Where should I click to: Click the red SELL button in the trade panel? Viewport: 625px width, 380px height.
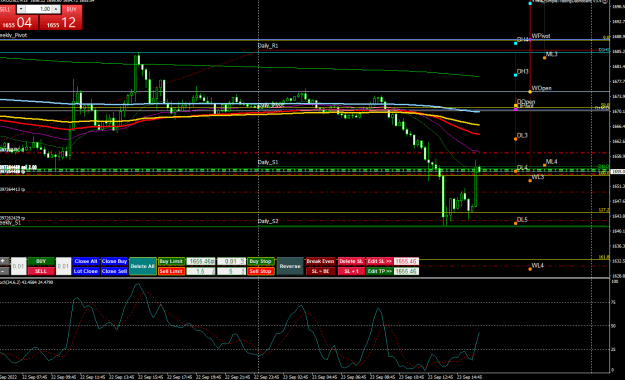(41, 271)
